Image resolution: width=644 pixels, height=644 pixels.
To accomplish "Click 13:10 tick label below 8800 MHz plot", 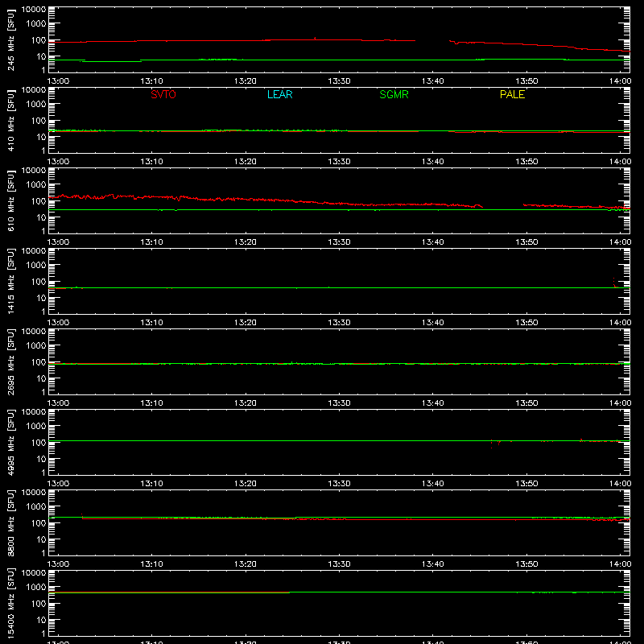I will coord(151,564).
